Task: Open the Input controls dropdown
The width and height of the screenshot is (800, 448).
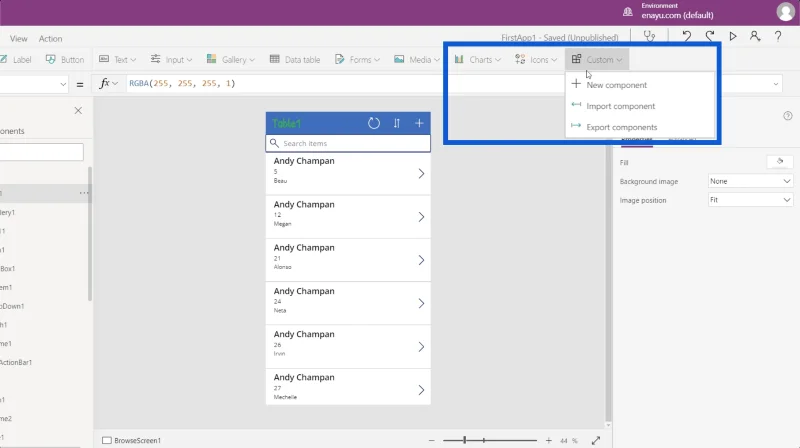Action: [171, 60]
